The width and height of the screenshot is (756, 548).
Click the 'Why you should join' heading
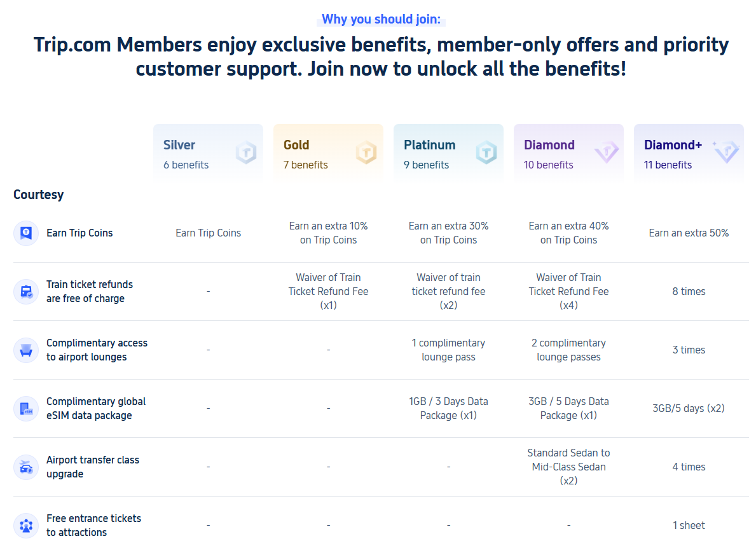click(381, 19)
